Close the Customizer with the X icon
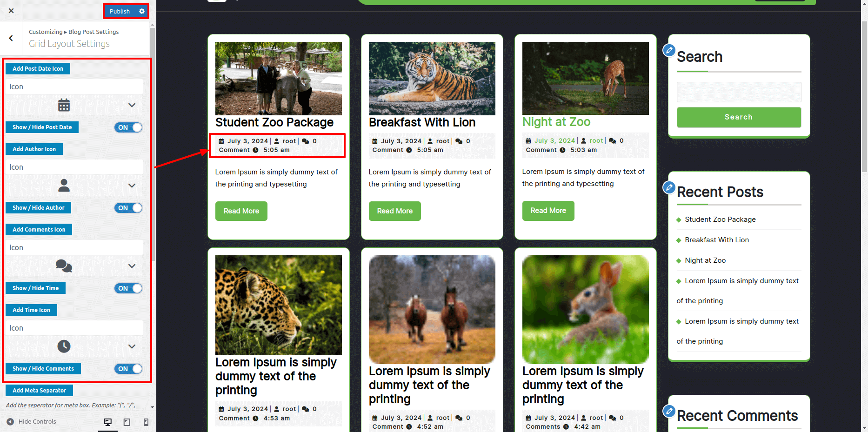This screenshot has width=868, height=432. click(11, 11)
